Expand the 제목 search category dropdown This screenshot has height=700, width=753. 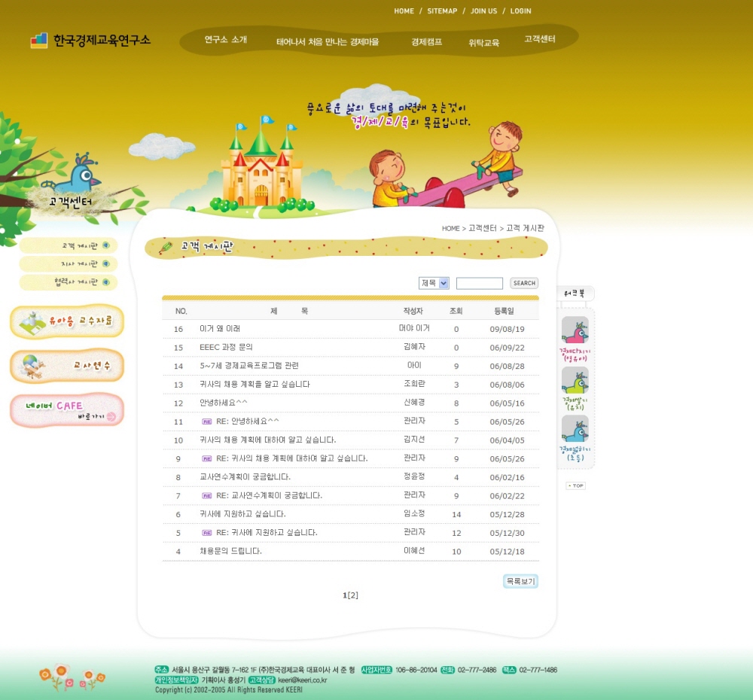click(434, 283)
